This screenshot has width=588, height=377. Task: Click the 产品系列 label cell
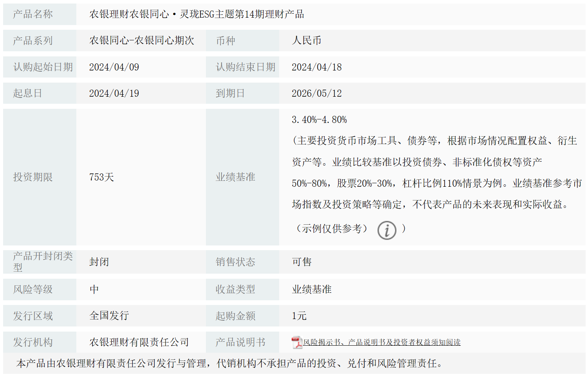40,41
